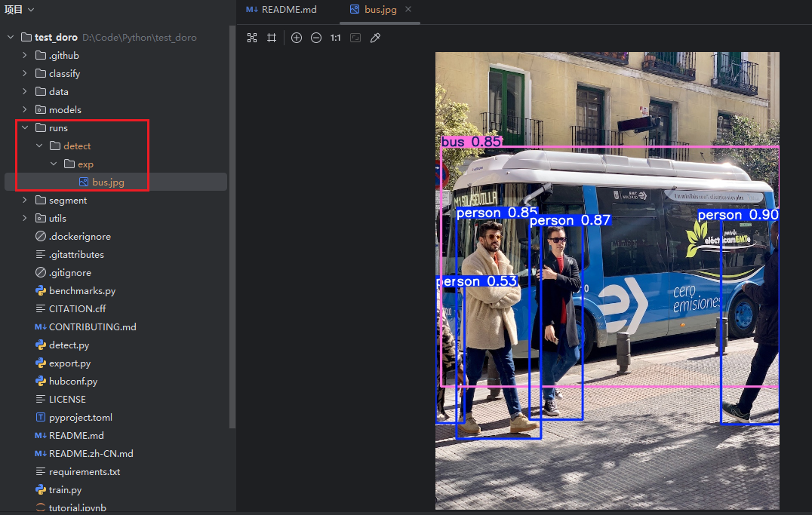Close the bus.jpg tab
The height and width of the screenshot is (515, 812).
408,9
